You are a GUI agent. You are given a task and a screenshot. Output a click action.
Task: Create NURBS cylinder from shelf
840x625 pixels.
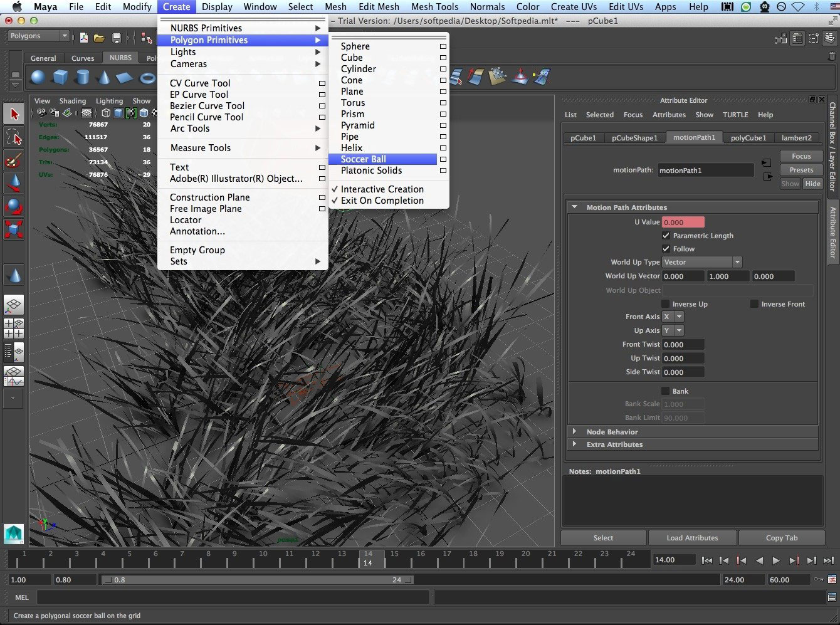coord(82,78)
